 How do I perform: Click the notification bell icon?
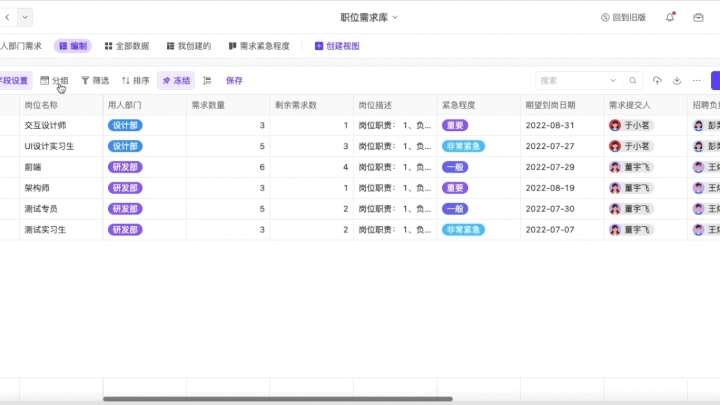click(670, 17)
